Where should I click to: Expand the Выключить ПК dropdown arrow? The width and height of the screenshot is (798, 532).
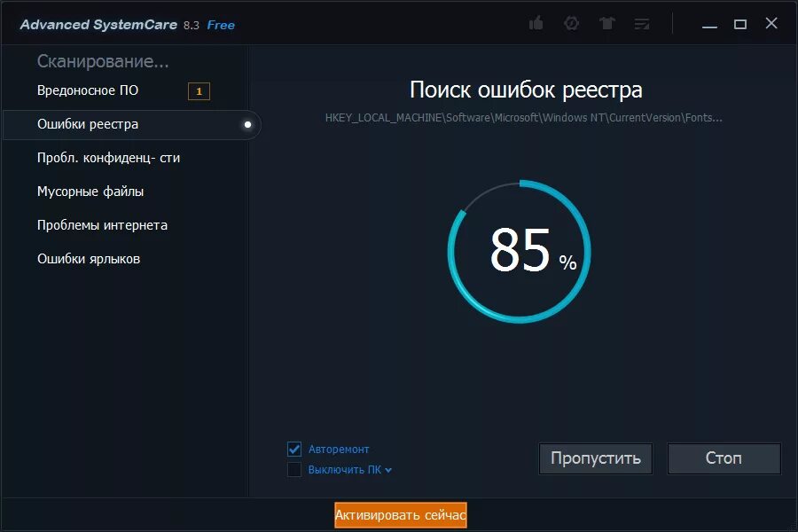point(388,471)
